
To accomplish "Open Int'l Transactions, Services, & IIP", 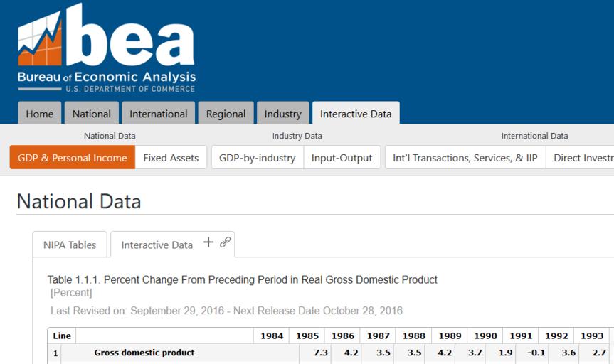I will [x=465, y=158].
